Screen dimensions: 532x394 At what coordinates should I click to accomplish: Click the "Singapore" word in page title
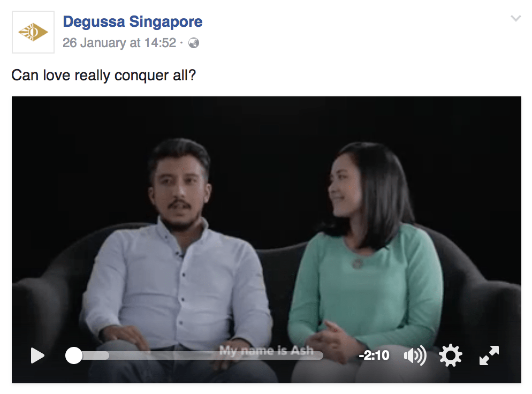coord(166,22)
